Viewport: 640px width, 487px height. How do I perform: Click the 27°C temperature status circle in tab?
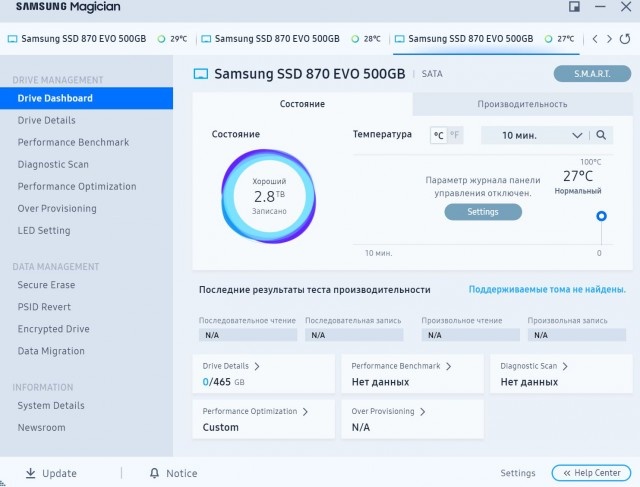pos(549,39)
